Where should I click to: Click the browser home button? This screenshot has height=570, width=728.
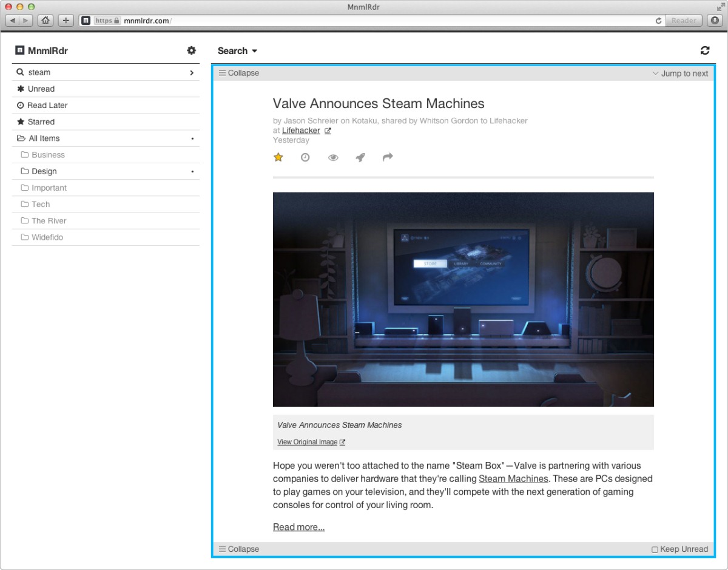coord(45,21)
